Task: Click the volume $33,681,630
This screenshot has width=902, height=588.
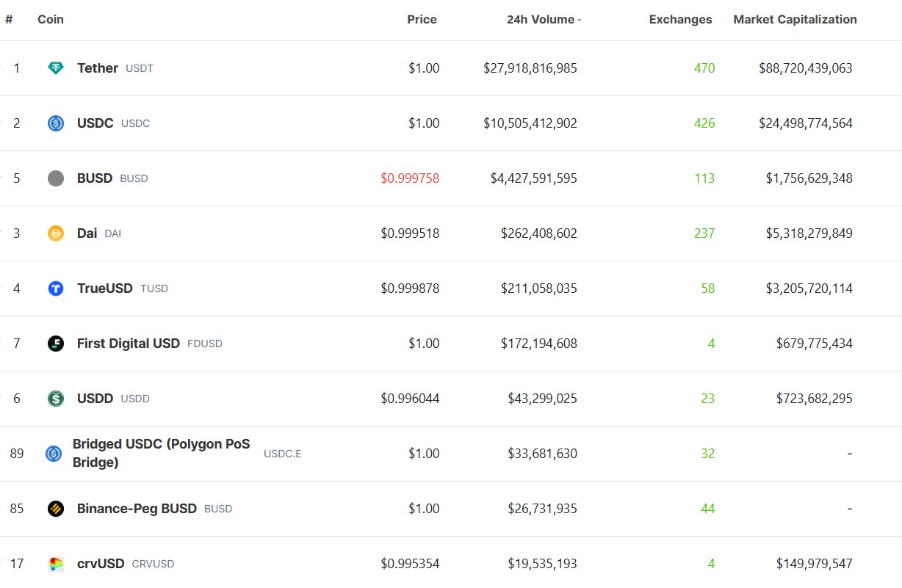Action: [x=543, y=454]
